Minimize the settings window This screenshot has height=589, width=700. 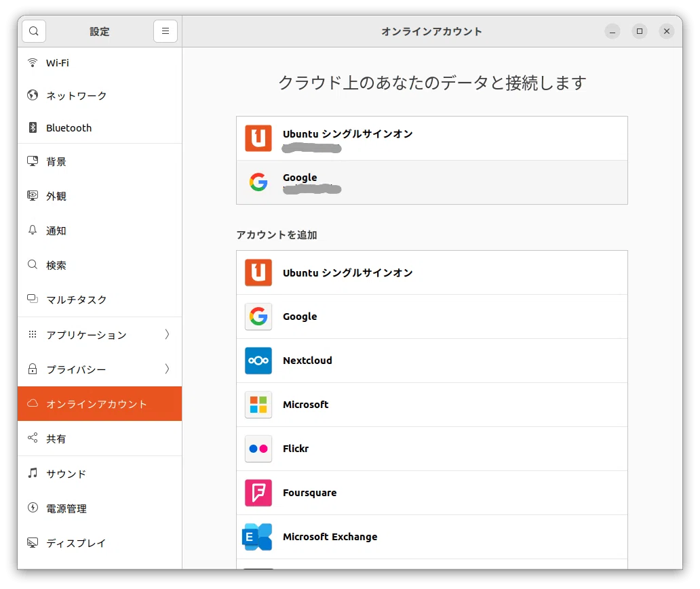pyautogui.click(x=612, y=31)
